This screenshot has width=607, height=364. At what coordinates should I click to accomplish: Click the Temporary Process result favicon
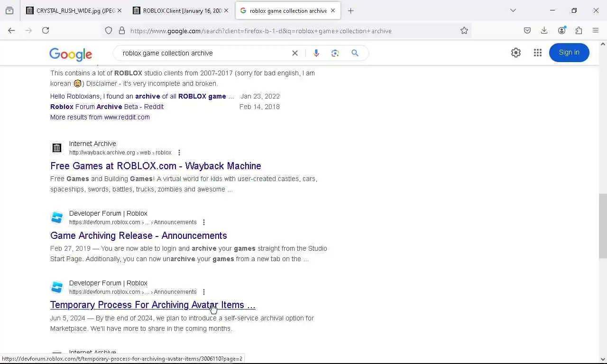(x=57, y=287)
